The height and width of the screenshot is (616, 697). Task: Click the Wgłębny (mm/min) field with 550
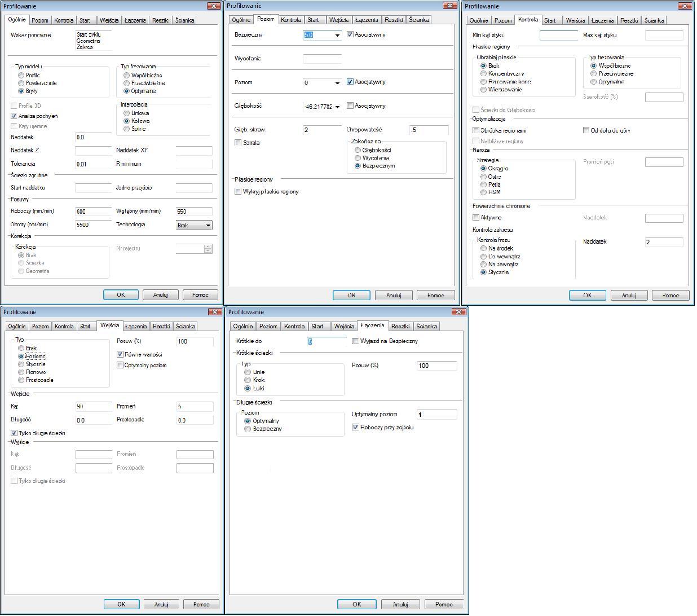point(195,212)
